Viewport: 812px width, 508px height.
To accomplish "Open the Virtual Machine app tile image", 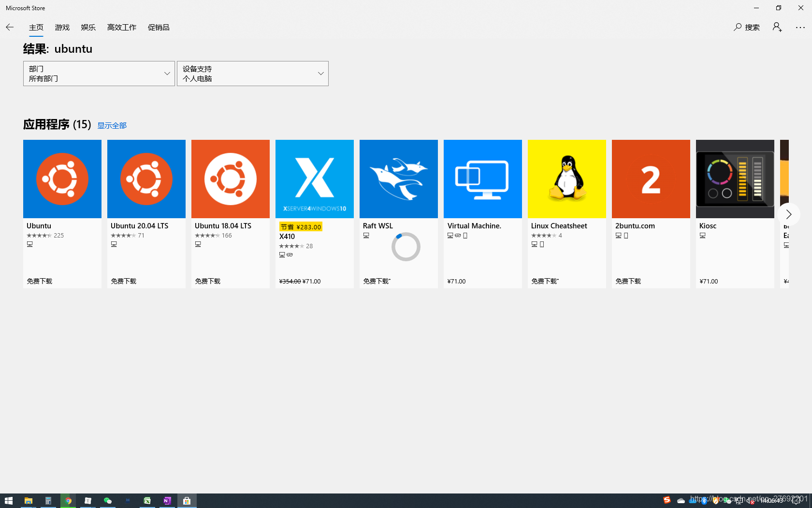I will tap(483, 179).
